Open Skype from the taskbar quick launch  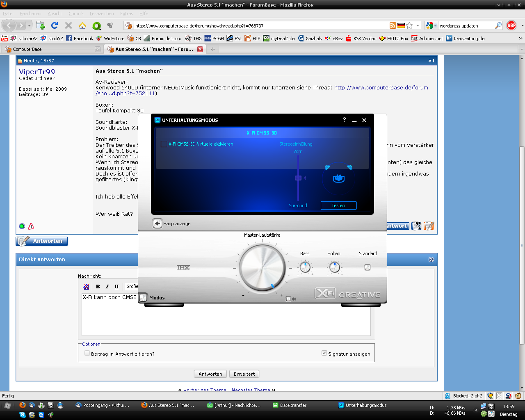(23, 415)
